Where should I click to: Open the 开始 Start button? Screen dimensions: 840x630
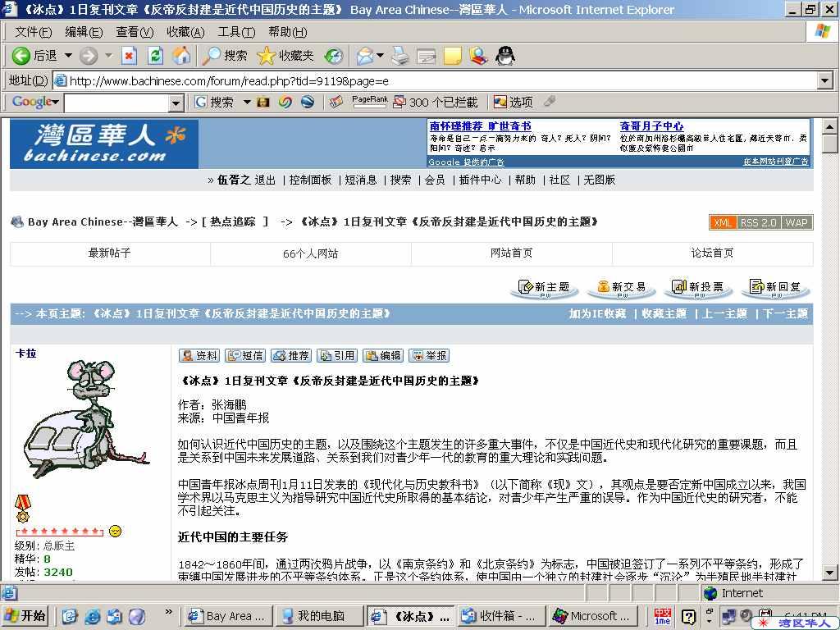[x=25, y=616]
